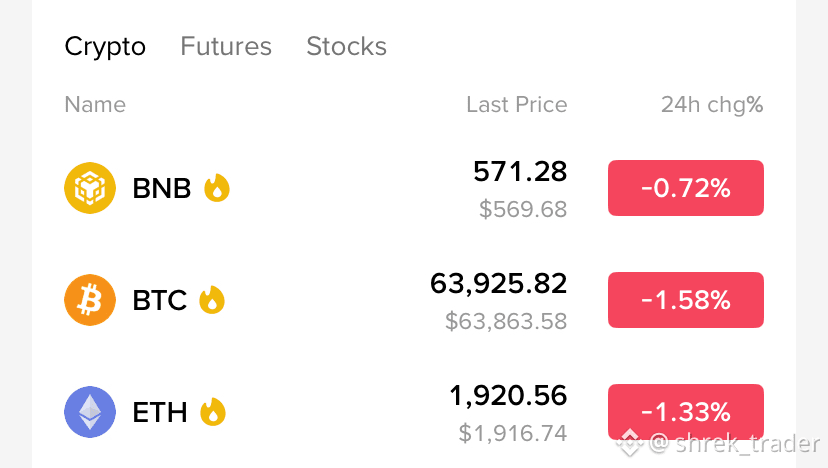Sort by the Name column header
Viewport: 828px width, 468px height.
coord(95,105)
